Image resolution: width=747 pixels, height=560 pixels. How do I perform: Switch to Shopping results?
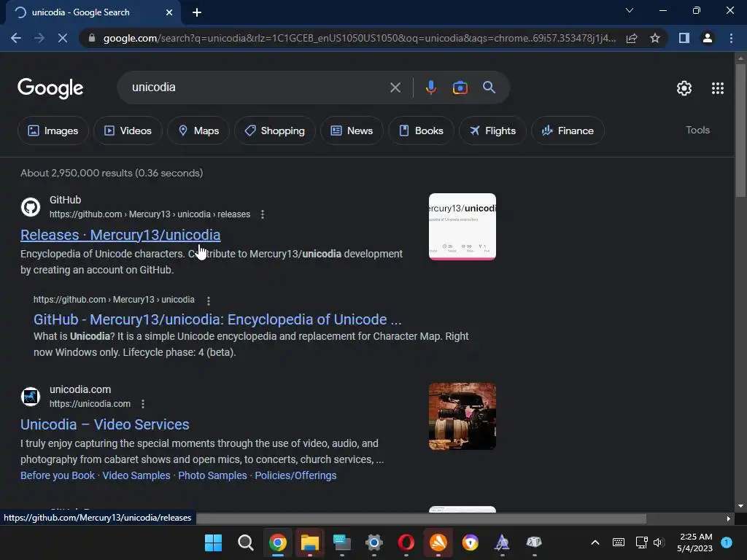[275, 131]
